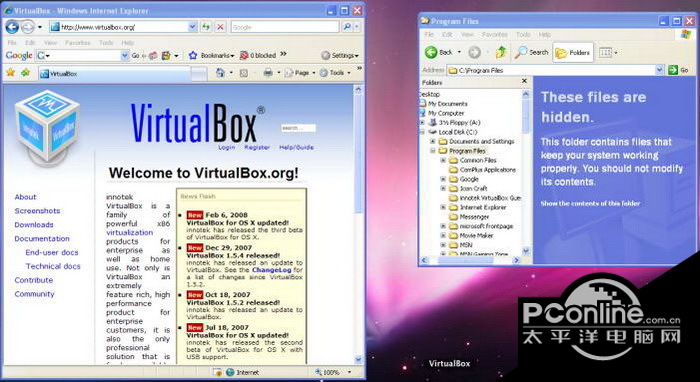The image size is (700, 382).
Task: Click the Login link
Action: 227,147
